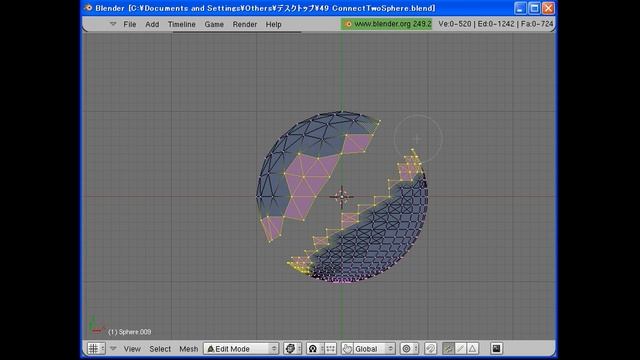
Task: Open the Game menu
Action: tap(214, 24)
